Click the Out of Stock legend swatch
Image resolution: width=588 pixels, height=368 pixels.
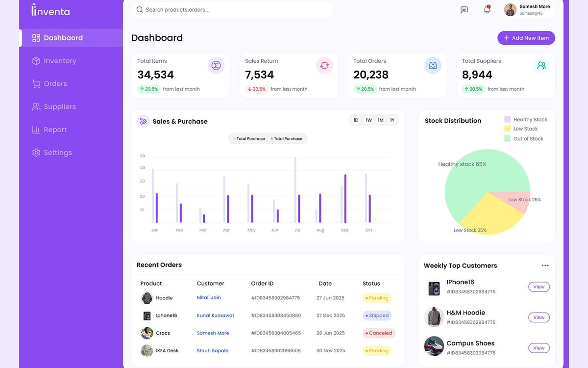[x=507, y=138]
